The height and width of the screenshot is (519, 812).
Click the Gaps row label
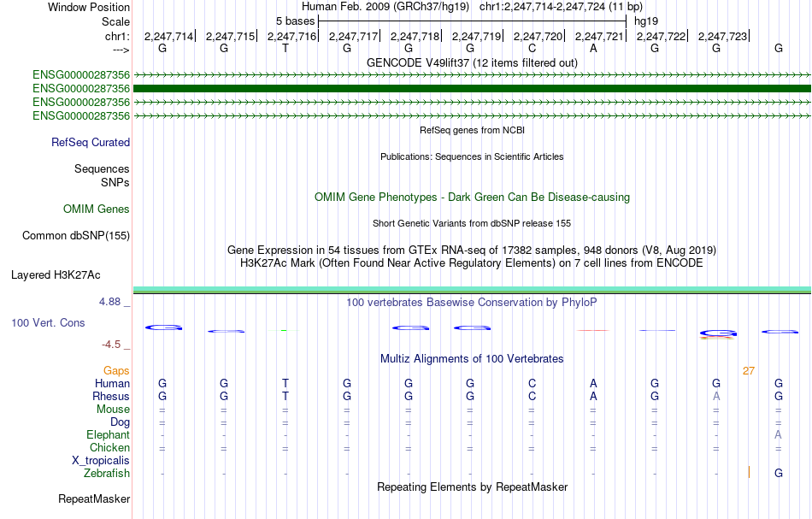click(x=116, y=371)
